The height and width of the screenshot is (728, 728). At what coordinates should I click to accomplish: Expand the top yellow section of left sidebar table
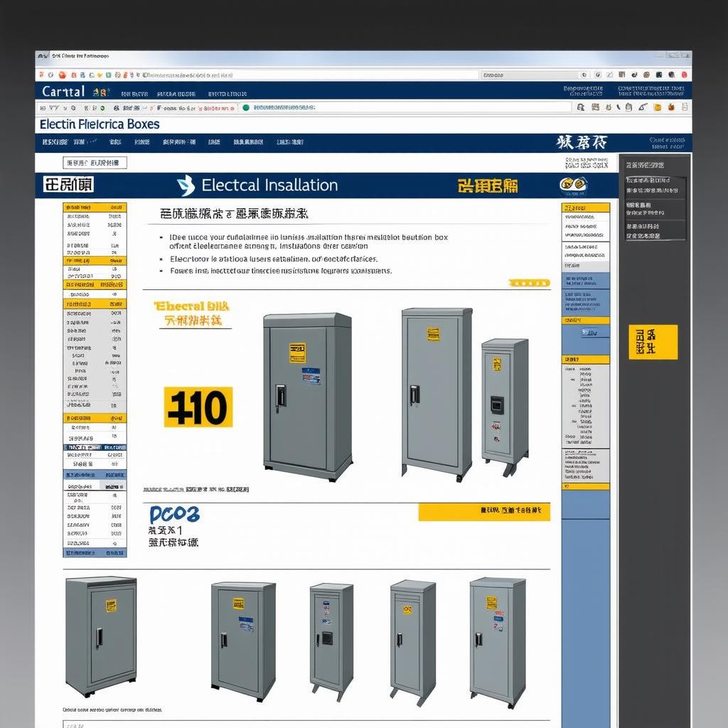coord(95,208)
